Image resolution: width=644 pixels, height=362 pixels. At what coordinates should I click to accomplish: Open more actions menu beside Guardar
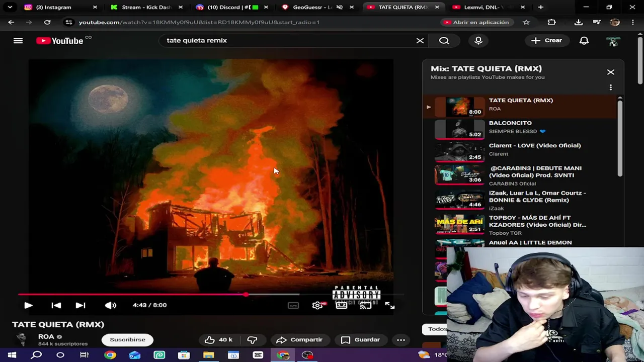pyautogui.click(x=401, y=340)
